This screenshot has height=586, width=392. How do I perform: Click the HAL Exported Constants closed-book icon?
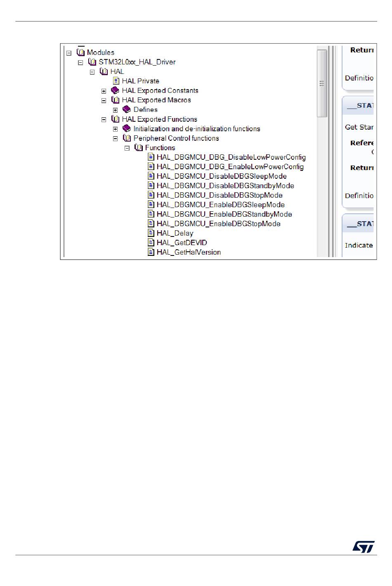point(116,90)
